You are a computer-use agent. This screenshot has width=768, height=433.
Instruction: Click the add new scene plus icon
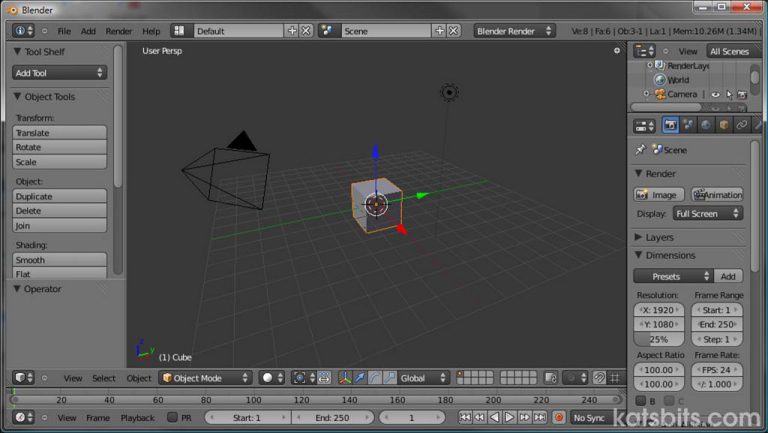(439, 31)
